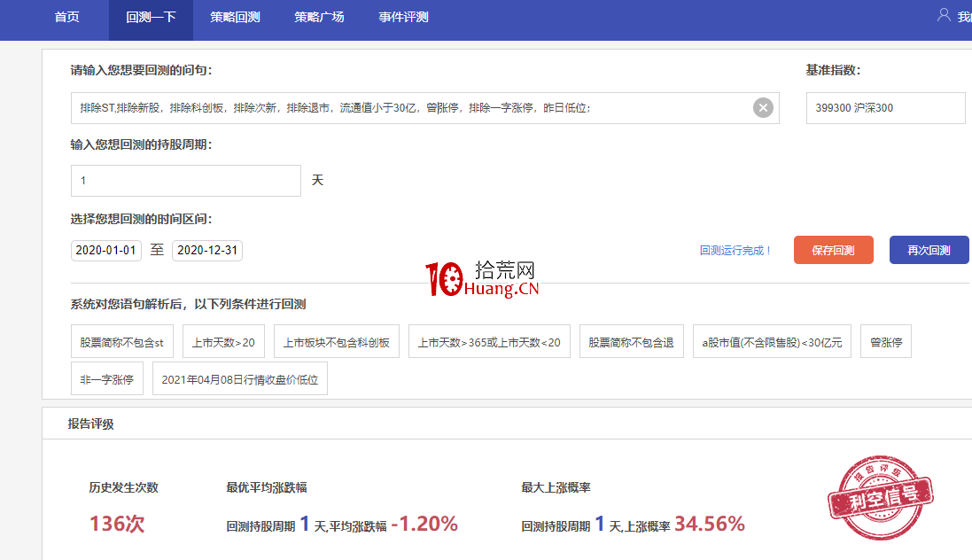This screenshot has width=972, height=560.
Task: Select the 非一字涨停 condition chip
Action: [x=107, y=377]
